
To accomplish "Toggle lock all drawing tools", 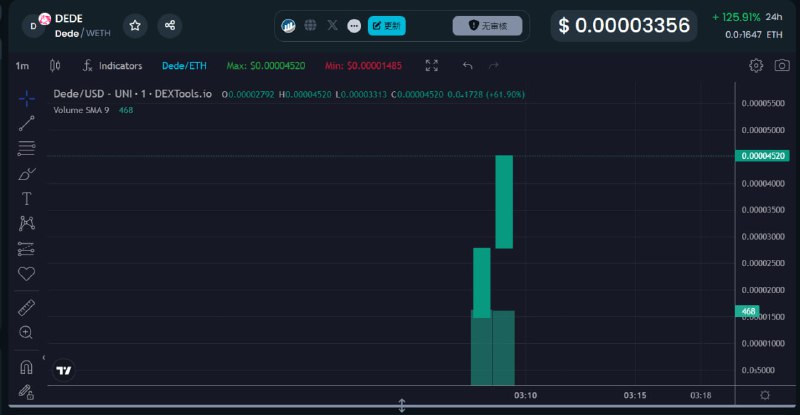I will pos(27,391).
